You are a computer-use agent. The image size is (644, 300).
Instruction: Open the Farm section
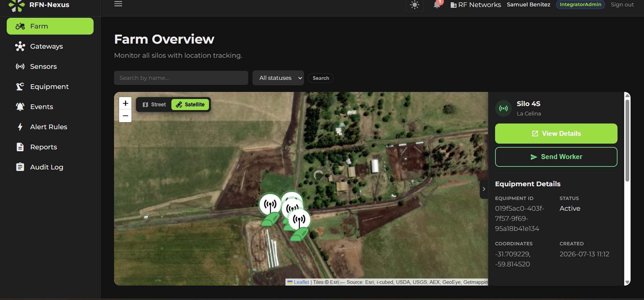tap(50, 26)
